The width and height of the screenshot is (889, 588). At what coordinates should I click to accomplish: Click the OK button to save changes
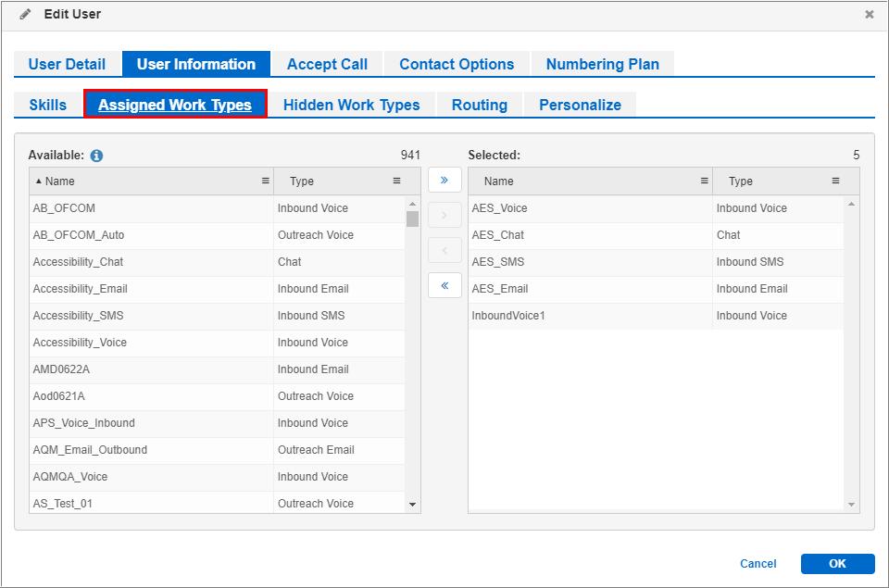836,563
